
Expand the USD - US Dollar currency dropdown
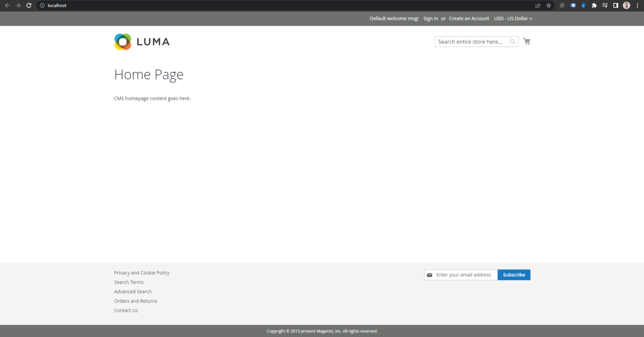tap(513, 18)
